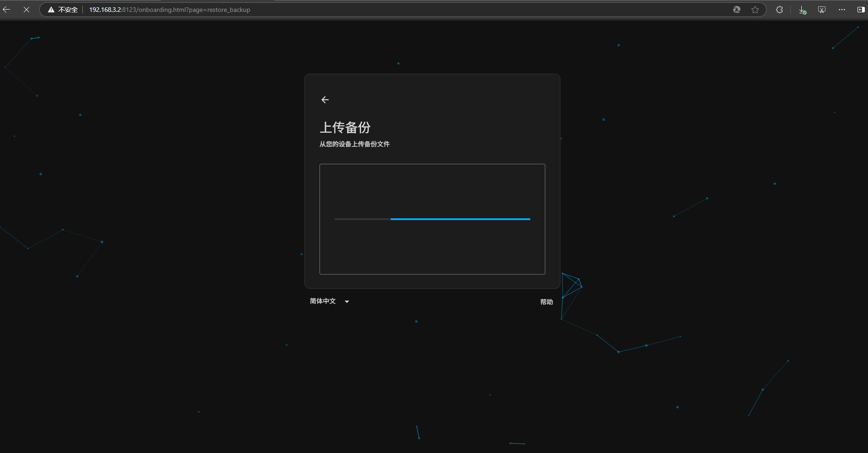The width and height of the screenshot is (868, 453).
Task: Click the URL text in address bar
Action: pos(170,10)
